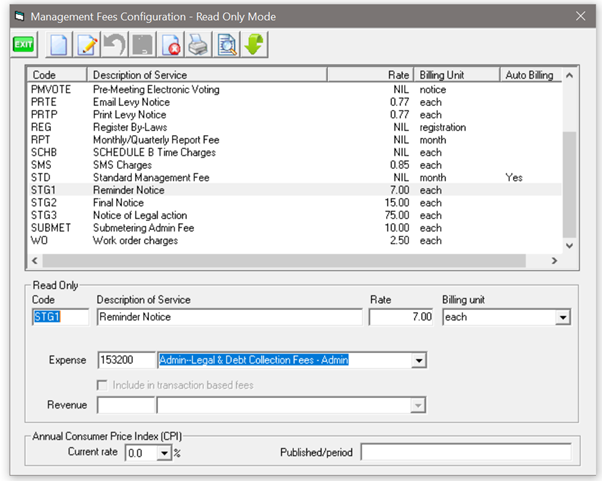This screenshot has width=602, height=481.
Task: Sort by the Code column header
Action: [x=57, y=75]
